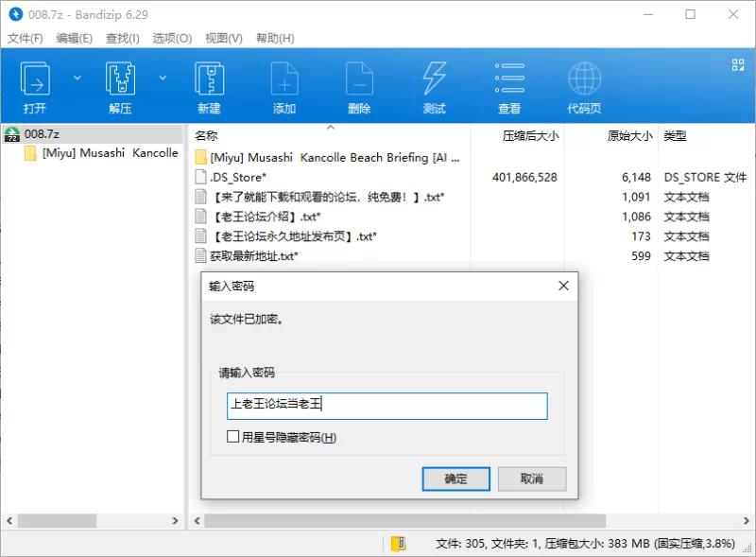Click left scroll arrow of file list
Image resolution: width=756 pixels, height=557 pixels.
pyautogui.click(x=197, y=521)
